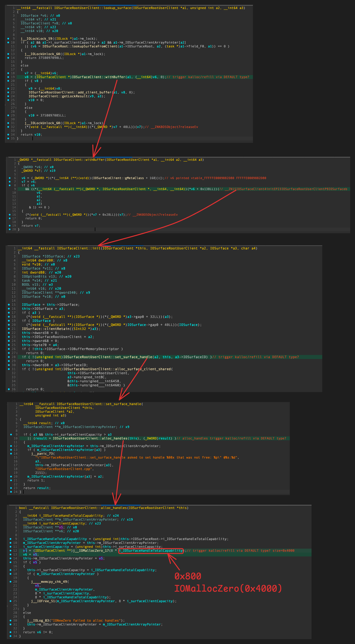This screenshot has width=355, height=644.
Task: Click breakpoint dot beside 'return result;' in set_surface_handle
Action: point(11,488)
